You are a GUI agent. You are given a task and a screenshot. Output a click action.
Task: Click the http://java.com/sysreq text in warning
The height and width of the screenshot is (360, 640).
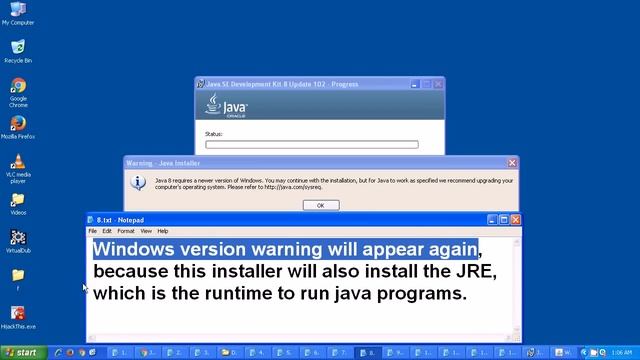(293, 187)
